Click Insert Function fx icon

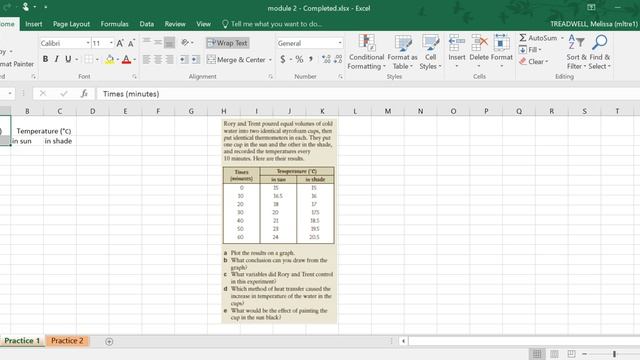tap(84, 94)
